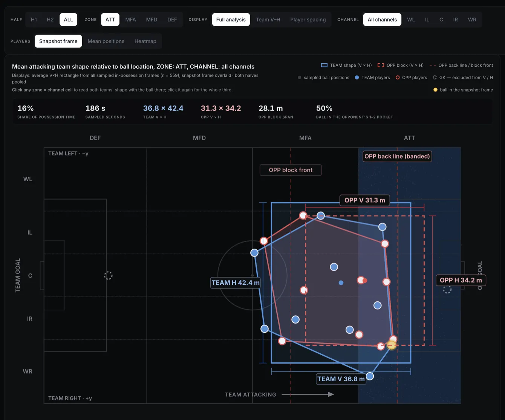Filter by WL channel button
Image resolution: width=505 pixels, height=420 pixels.
coord(411,20)
